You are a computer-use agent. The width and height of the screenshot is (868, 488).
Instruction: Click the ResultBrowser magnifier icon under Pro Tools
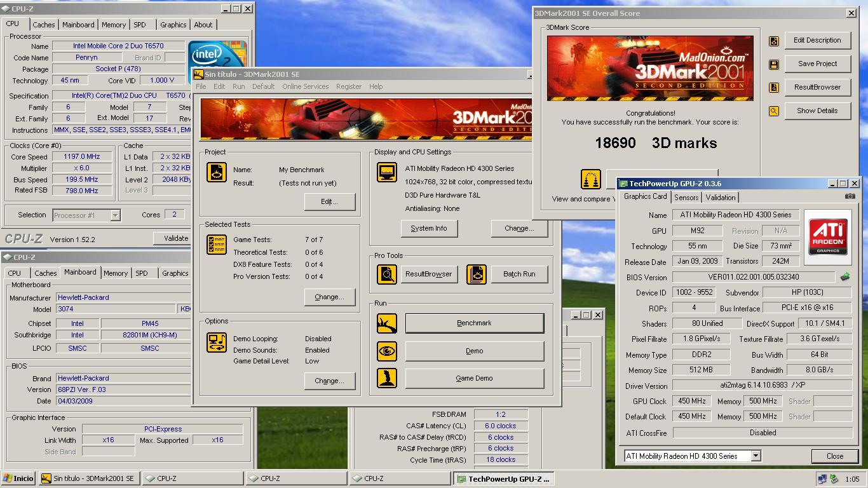point(387,274)
